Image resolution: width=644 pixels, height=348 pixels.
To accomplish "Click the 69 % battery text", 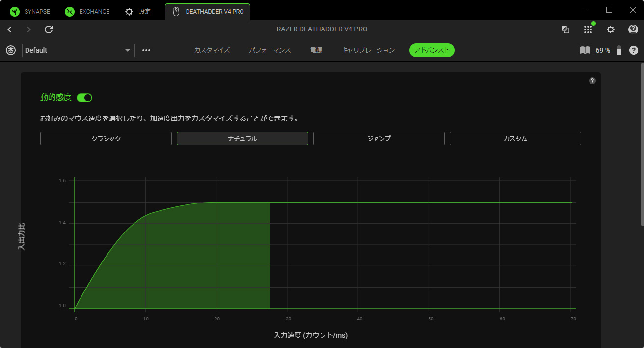I will pos(603,50).
